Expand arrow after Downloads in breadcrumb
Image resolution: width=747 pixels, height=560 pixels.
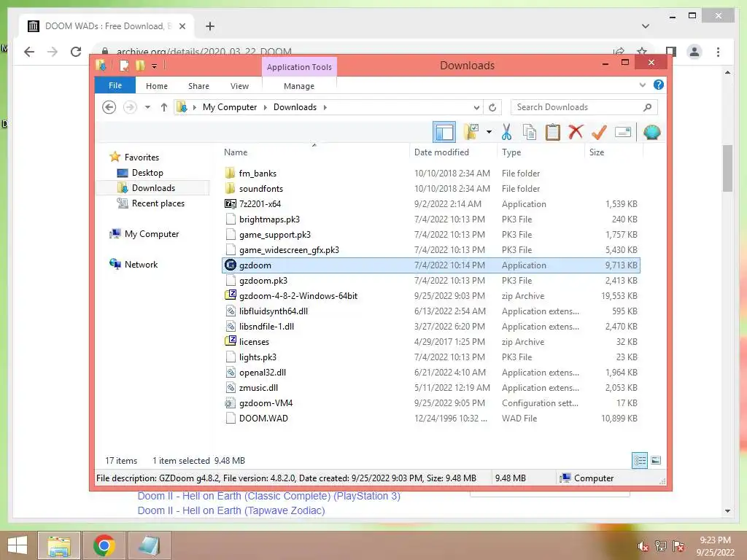click(x=325, y=107)
